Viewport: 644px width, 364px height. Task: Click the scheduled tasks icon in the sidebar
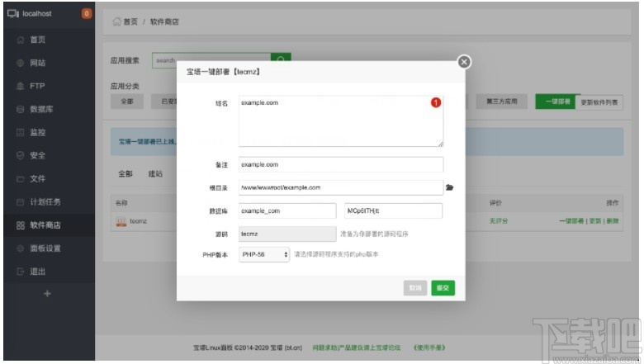point(21,202)
